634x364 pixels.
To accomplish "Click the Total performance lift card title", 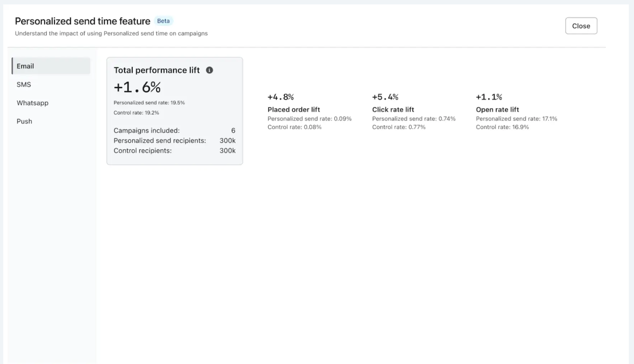I will [x=157, y=70].
